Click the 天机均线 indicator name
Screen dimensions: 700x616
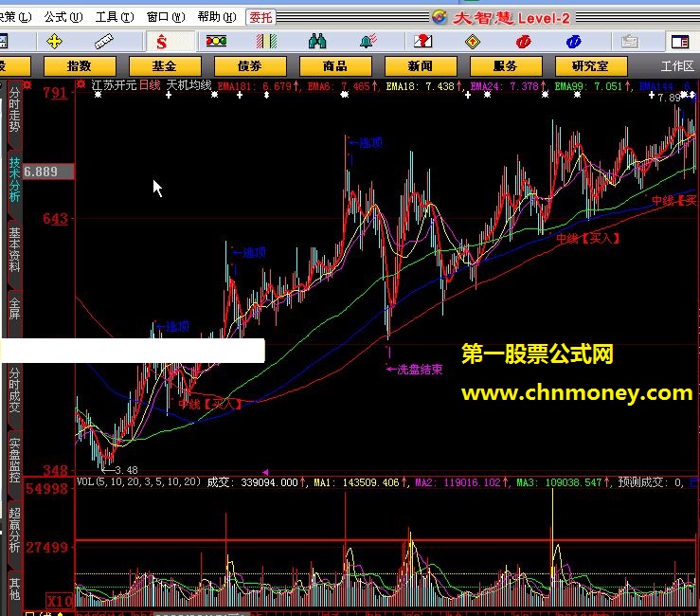[x=188, y=85]
